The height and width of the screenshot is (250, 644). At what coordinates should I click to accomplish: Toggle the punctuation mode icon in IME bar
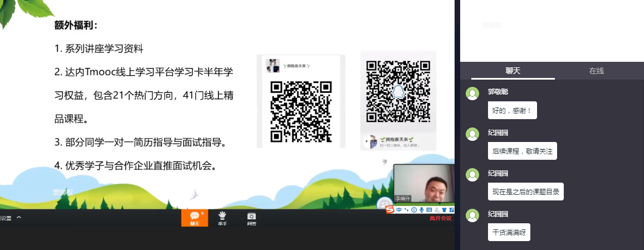[x=407, y=210]
